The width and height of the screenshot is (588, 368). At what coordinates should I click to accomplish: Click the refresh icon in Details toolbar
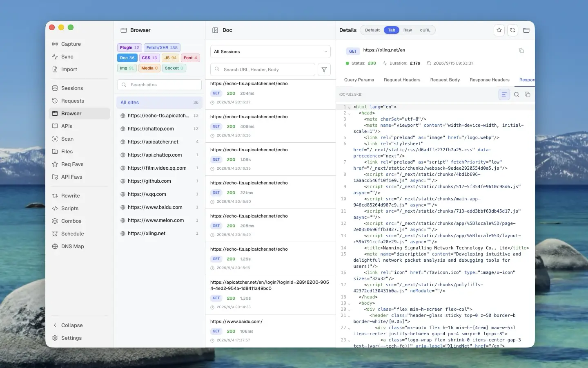click(x=512, y=30)
